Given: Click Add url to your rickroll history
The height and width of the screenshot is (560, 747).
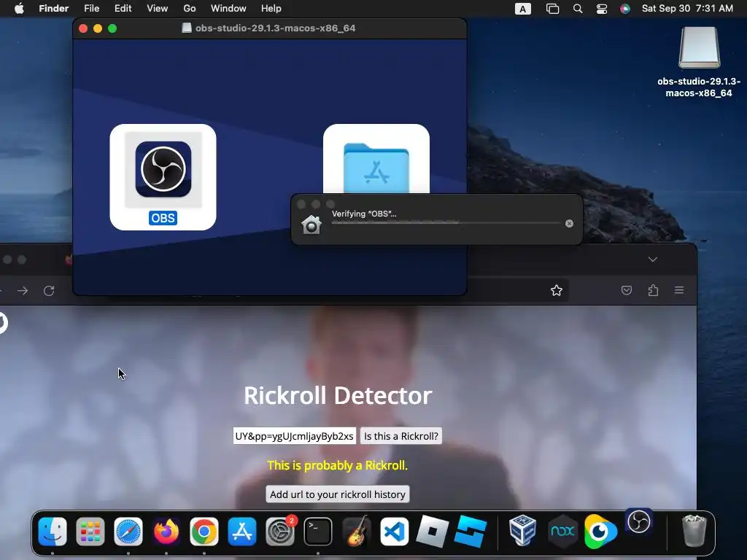Looking at the screenshot, I should tap(337, 494).
